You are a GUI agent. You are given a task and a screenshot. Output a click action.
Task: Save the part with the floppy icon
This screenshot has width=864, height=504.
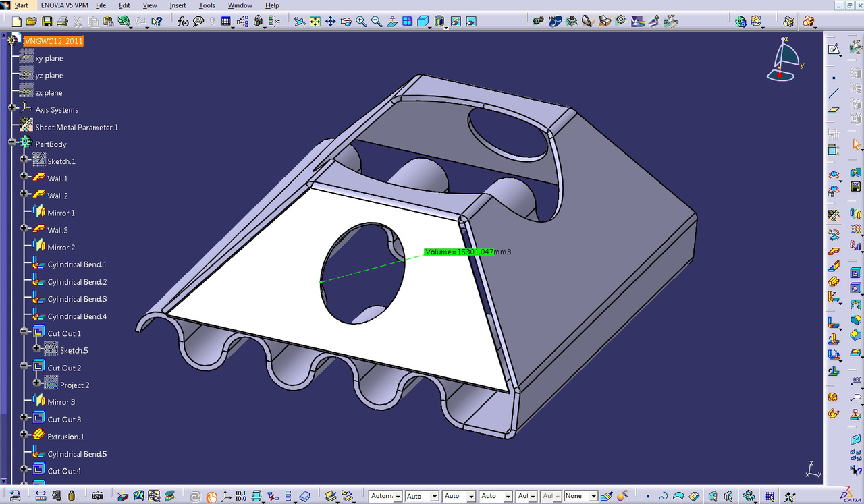click(47, 22)
